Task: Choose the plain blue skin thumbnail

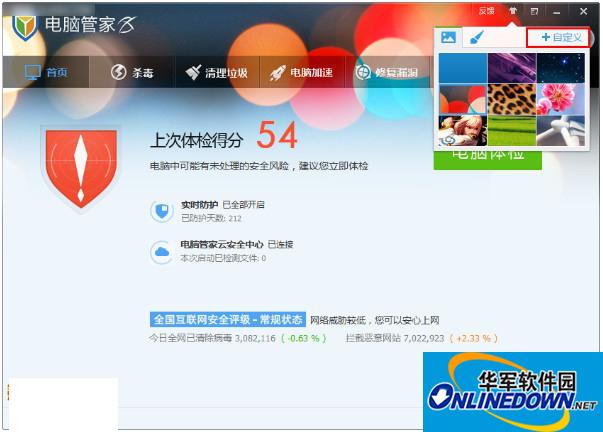Action: tap(463, 68)
